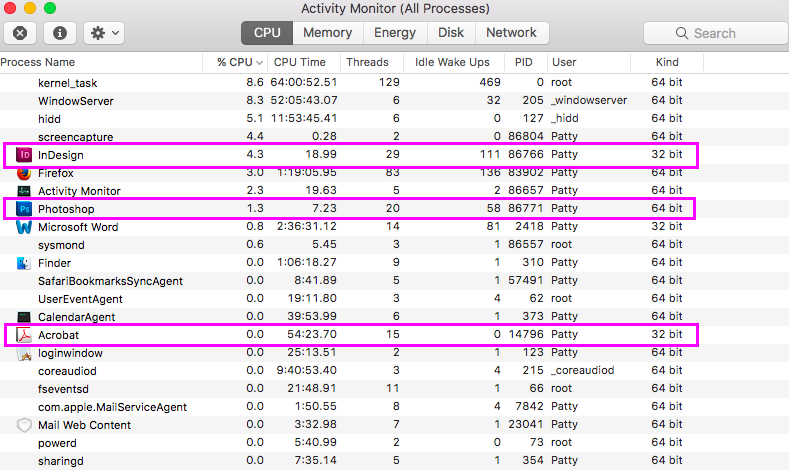This screenshot has height=470, width=789.
Task: Open the gear action menu dropdown
Action: [x=104, y=33]
